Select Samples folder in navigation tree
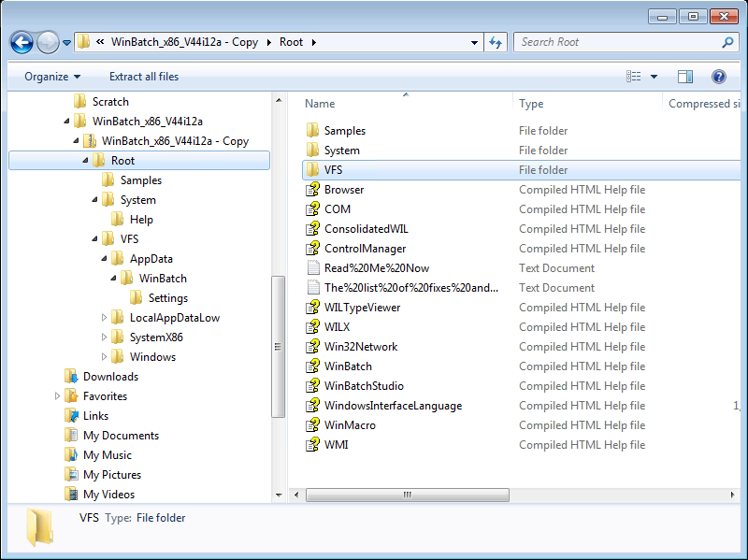The width and height of the screenshot is (748, 560). pos(132,180)
